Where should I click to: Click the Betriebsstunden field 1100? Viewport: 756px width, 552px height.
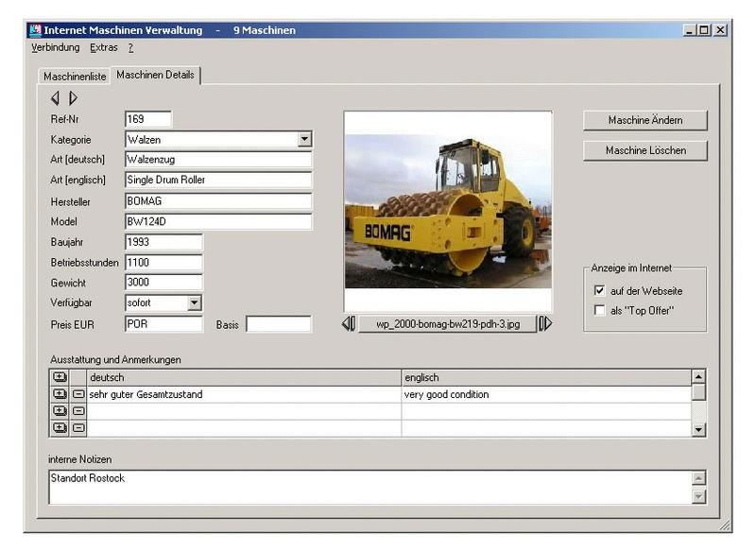tap(163, 263)
